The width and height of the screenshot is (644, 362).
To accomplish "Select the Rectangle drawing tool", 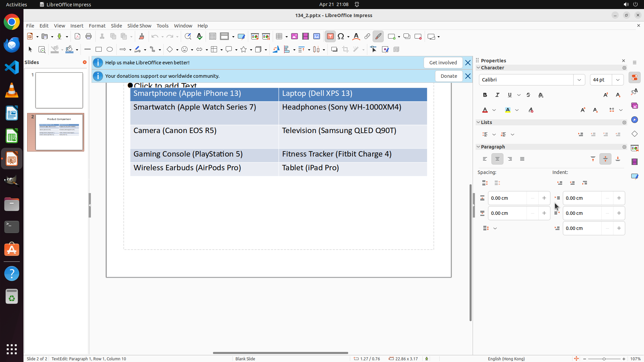I will click(99, 50).
